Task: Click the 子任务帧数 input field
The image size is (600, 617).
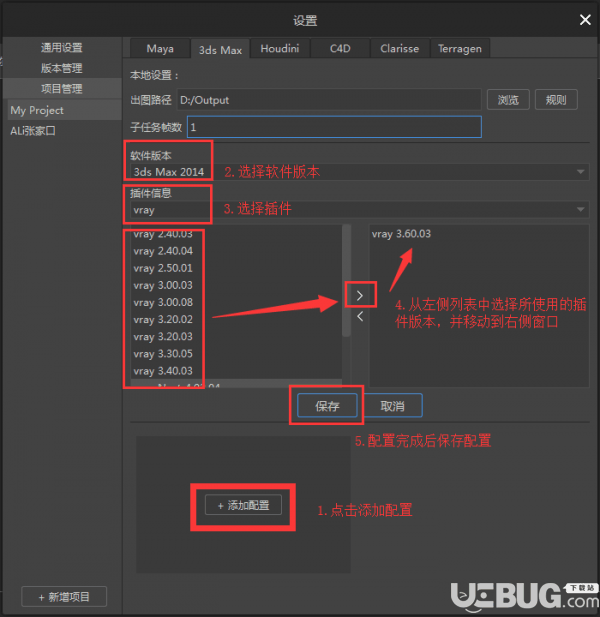Action: 334,127
